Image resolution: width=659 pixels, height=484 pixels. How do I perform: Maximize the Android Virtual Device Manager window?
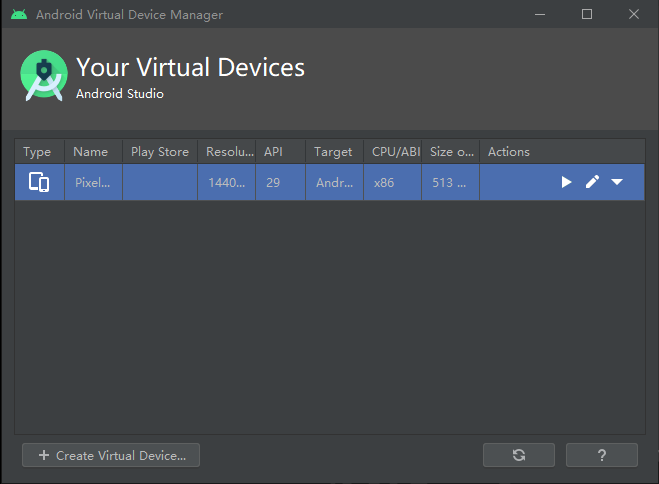[587, 14]
